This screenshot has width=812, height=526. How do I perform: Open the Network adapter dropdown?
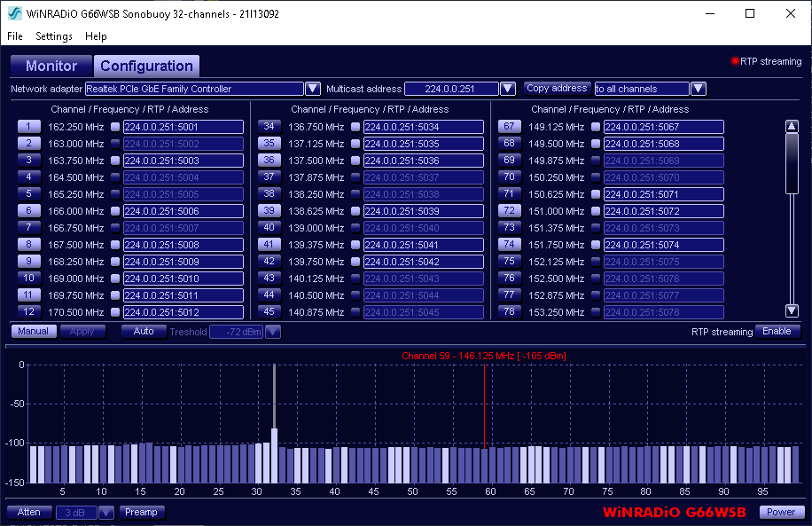(312, 89)
